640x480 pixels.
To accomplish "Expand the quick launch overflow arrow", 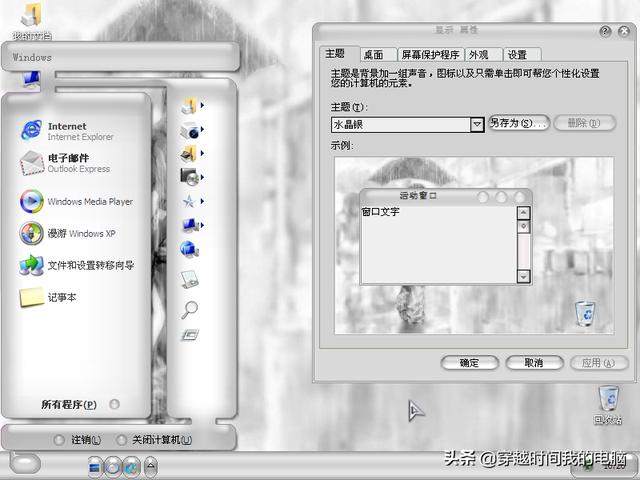I will point(151,466).
